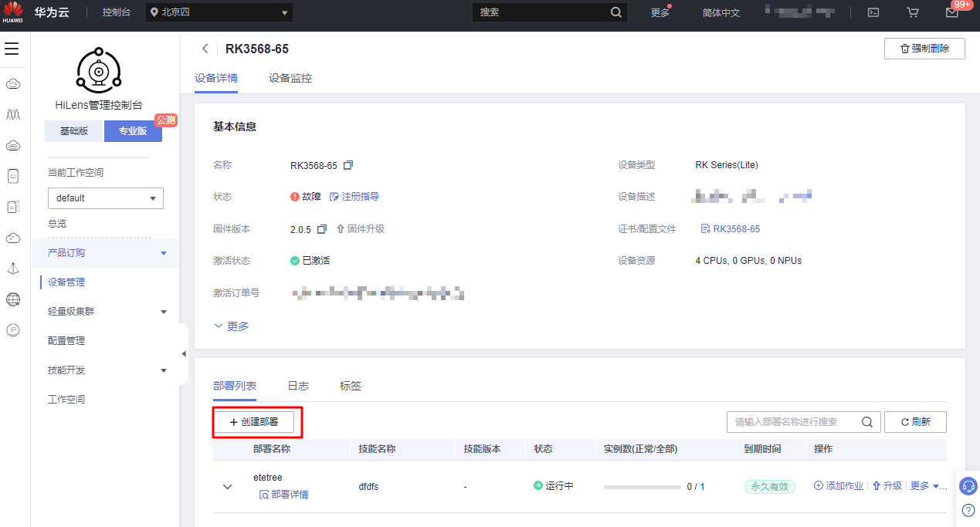This screenshot has width=980, height=527.
Task: Click the search magnifier in top bar
Action: [x=615, y=12]
